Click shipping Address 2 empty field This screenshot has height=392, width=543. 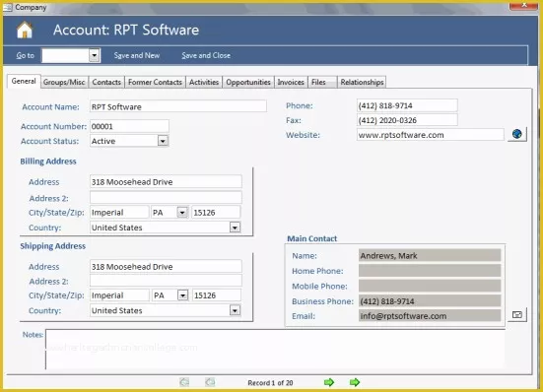pyautogui.click(x=166, y=281)
